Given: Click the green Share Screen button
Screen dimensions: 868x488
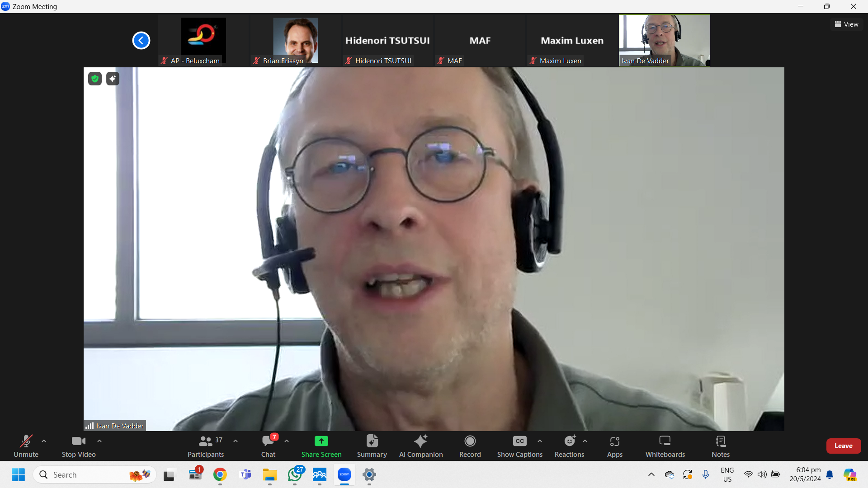Looking at the screenshot, I should click(x=321, y=446).
